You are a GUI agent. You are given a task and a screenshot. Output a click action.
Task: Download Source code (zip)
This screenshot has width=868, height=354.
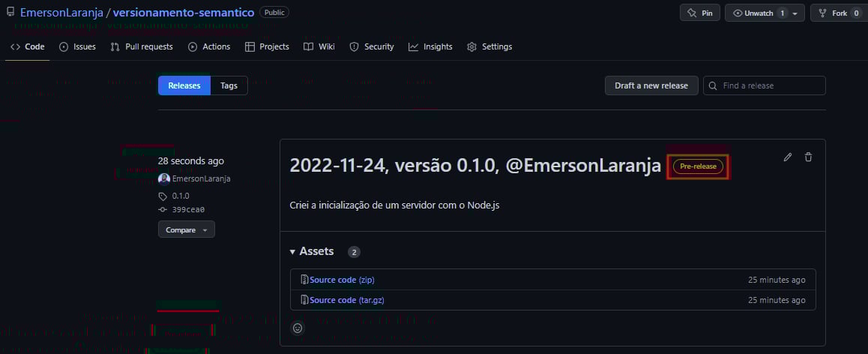point(342,280)
